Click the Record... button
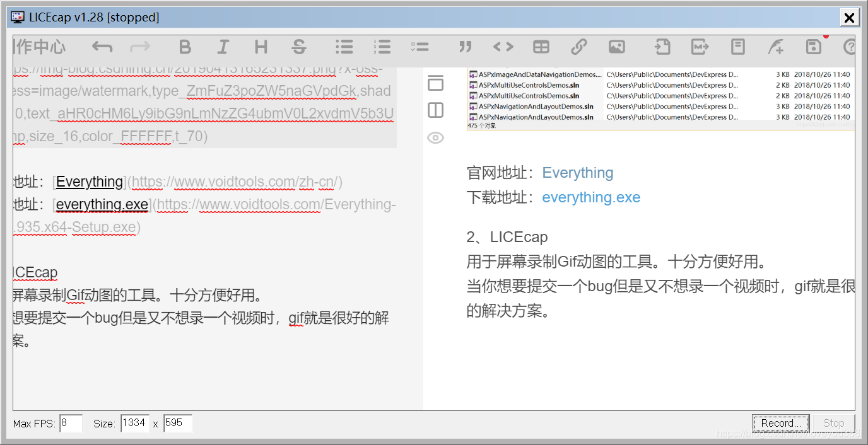Viewport: 868px width, 445px height. [780, 423]
